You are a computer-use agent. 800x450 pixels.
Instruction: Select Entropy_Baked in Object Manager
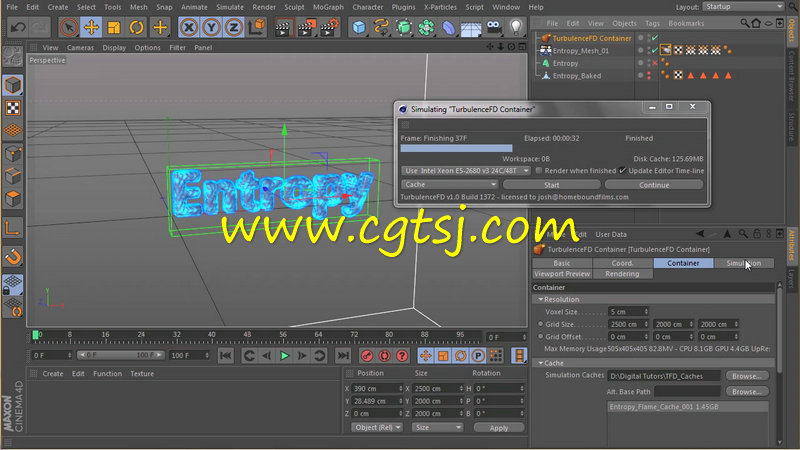coord(577,76)
